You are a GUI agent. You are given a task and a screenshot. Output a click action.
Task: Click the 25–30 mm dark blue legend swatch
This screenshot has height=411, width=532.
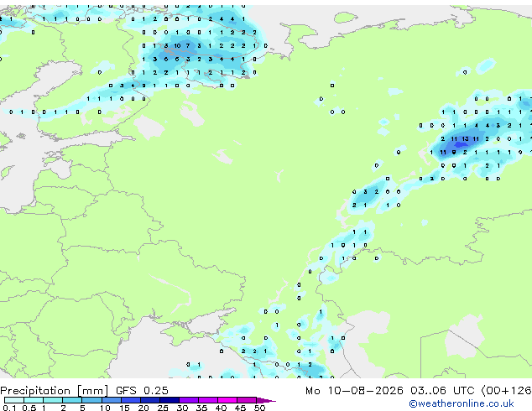(x=170, y=400)
